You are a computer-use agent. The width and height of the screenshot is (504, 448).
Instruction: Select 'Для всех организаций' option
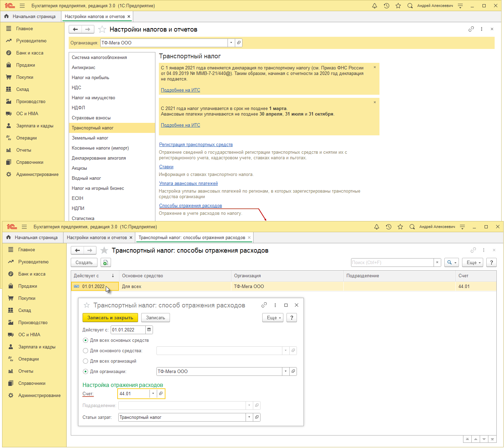[x=85, y=361]
